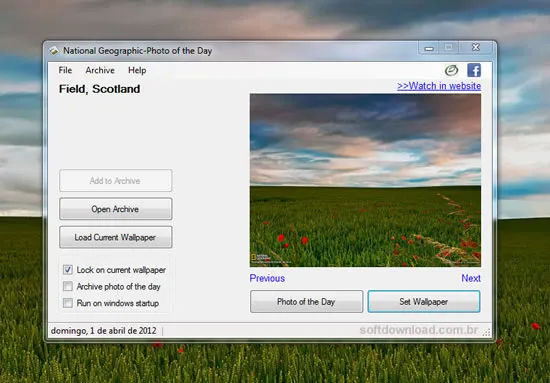
Task: Follow the Watch in website link
Action: coord(439,86)
